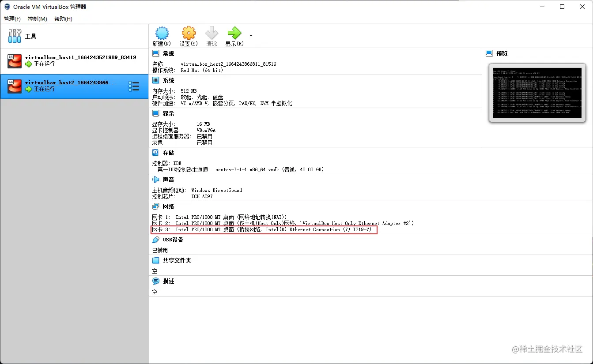Viewport: 593px width, 364px height.
Task: Click the 控制芯片 ICH AC97 value
Action: tap(202, 196)
